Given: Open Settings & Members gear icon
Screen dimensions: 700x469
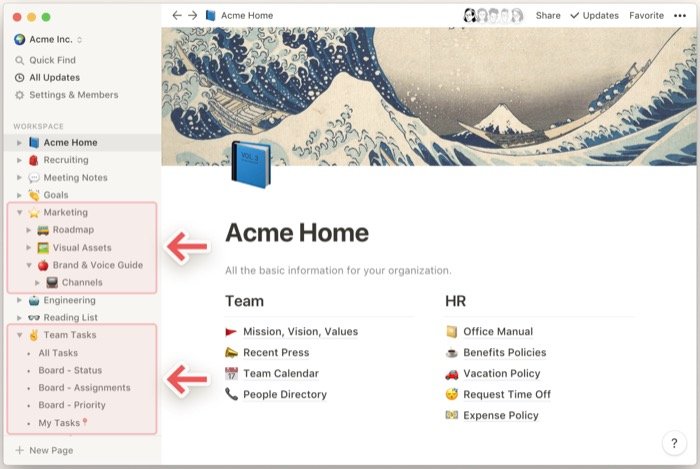Looking at the screenshot, I should pyautogui.click(x=20, y=95).
